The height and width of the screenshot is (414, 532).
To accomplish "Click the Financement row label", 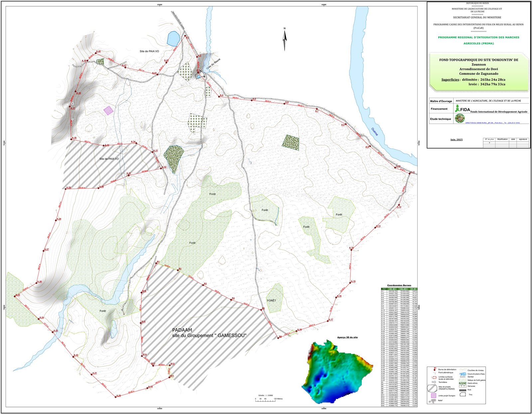I will pyautogui.click(x=439, y=109).
